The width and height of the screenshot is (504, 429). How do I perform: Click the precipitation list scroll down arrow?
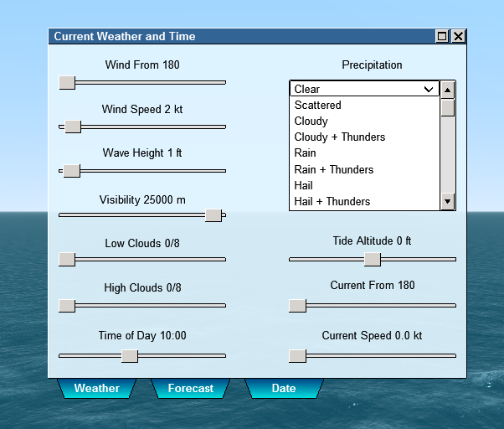pyautogui.click(x=447, y=201)
